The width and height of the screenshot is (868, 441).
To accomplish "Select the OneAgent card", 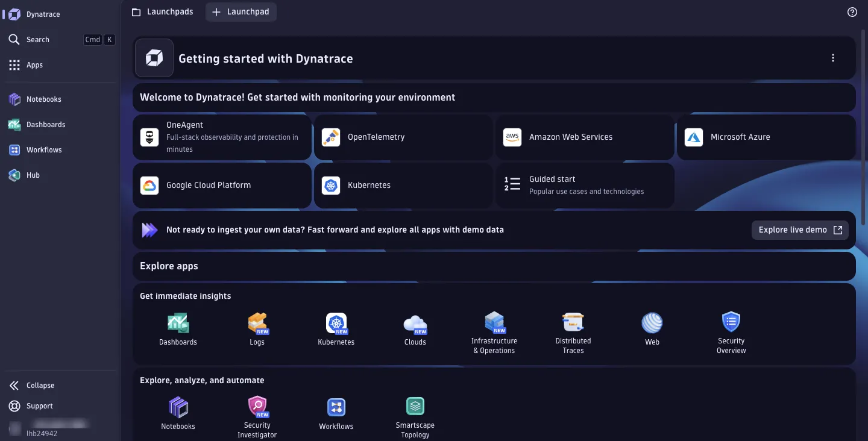I will [222, 137].
